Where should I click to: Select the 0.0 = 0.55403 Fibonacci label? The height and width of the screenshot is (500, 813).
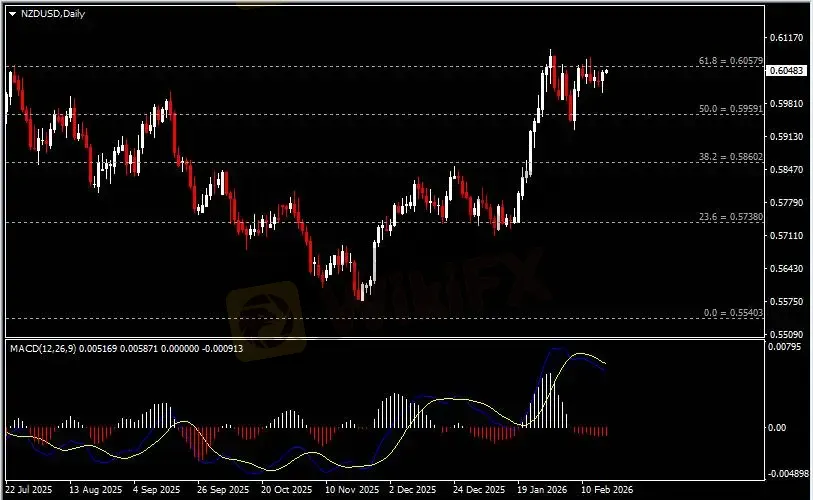coord(733,313)
